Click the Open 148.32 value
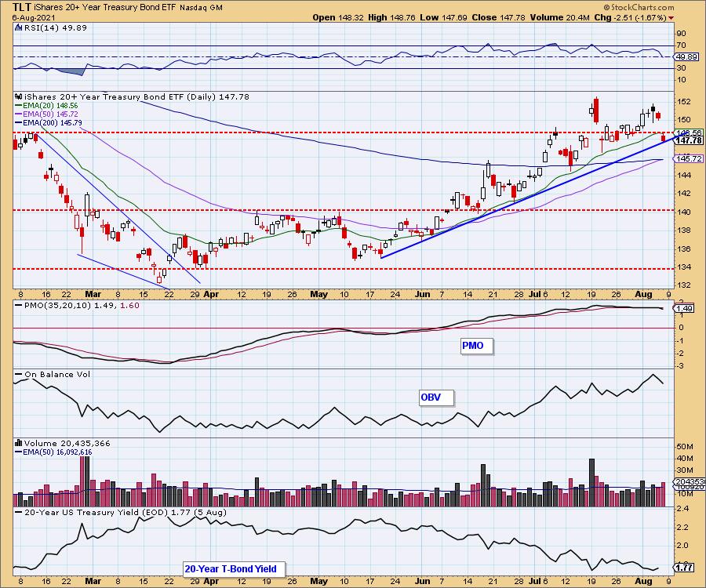 tap(337, 17)
